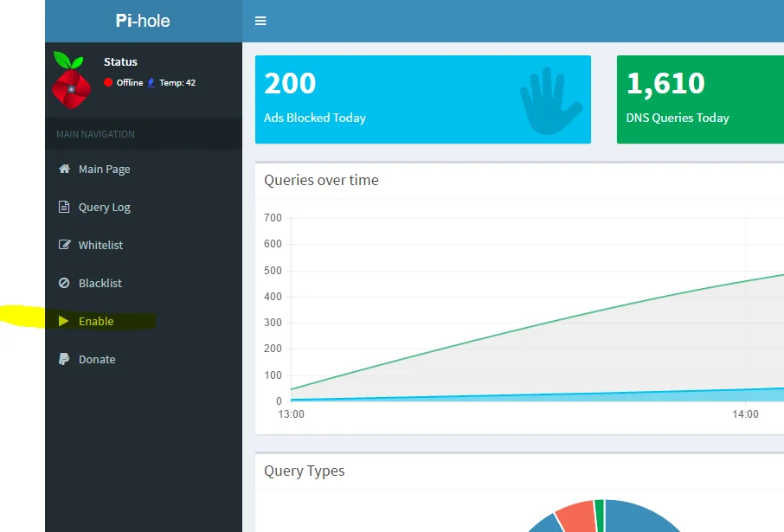784x532 pixels.
Task: Open the Donate link
Action: coord(144,359)
